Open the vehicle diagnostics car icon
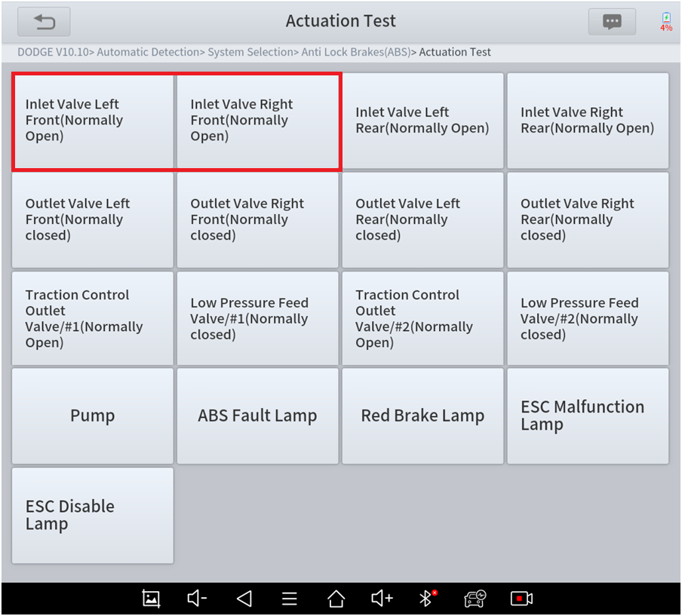Viewport: 682px width, 616px height. point(475,599)
